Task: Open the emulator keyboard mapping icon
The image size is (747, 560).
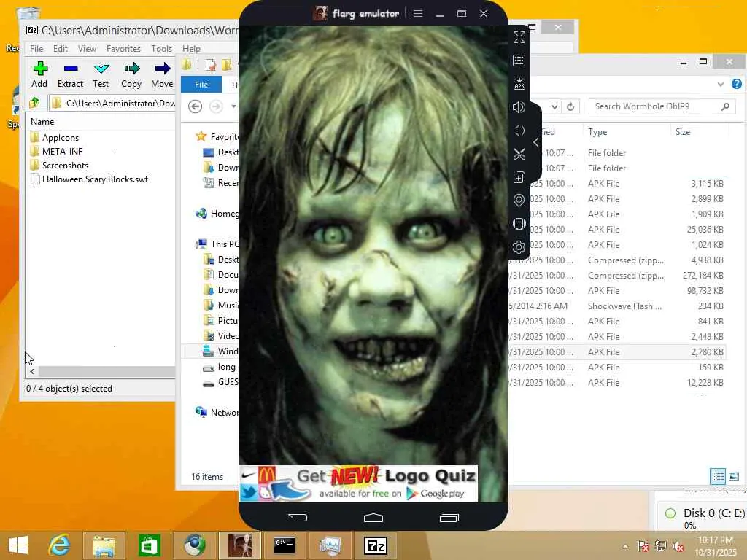Action: [x=519, y=61]
